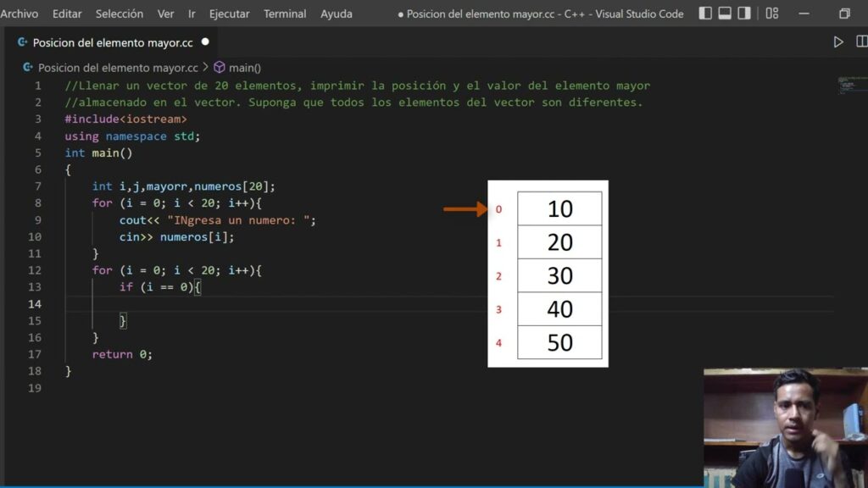
Task: Open the file name breadcrumb dropdown
Action: point(119,66)
